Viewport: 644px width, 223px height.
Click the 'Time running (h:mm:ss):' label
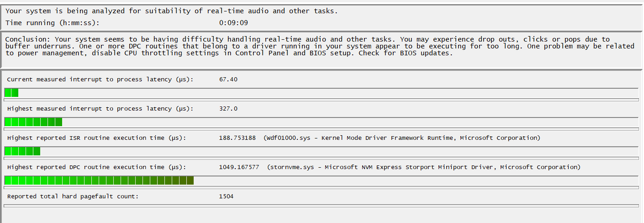tap(52, 22)
